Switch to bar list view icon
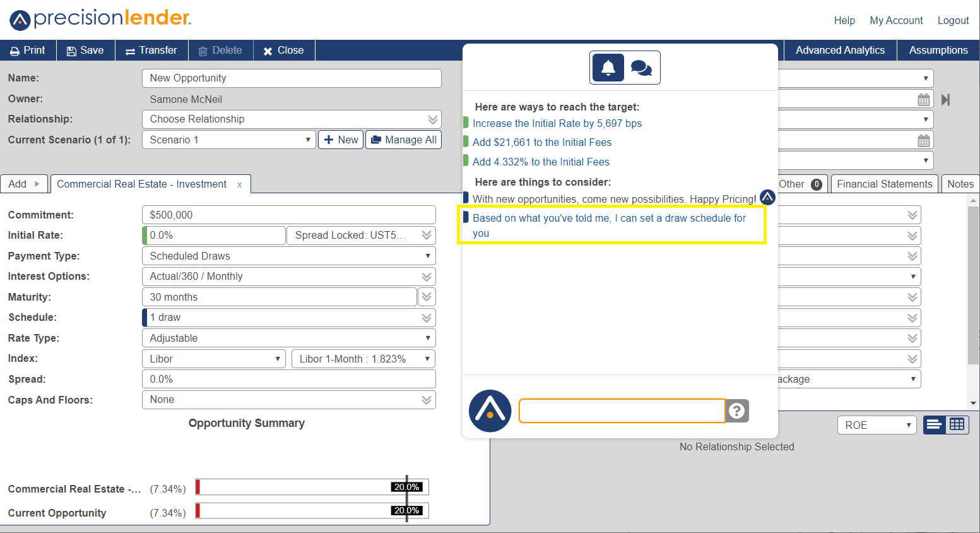The height and width of the screenshot is (533, 980). 935,425
